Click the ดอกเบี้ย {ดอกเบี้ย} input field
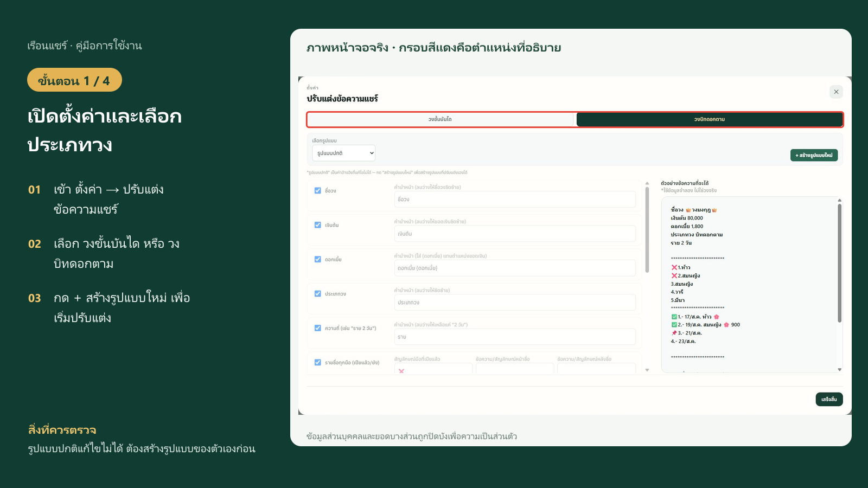Image resolution: width=868 pixels, height=488 pixels. click(515, 268)
